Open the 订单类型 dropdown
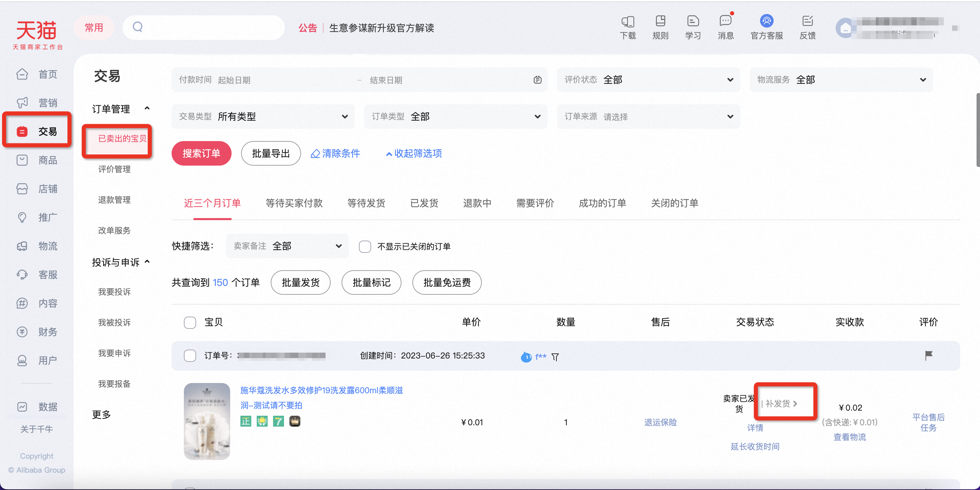Image resolution: width=980 pixels, height=490 pixels. [456, 116]
